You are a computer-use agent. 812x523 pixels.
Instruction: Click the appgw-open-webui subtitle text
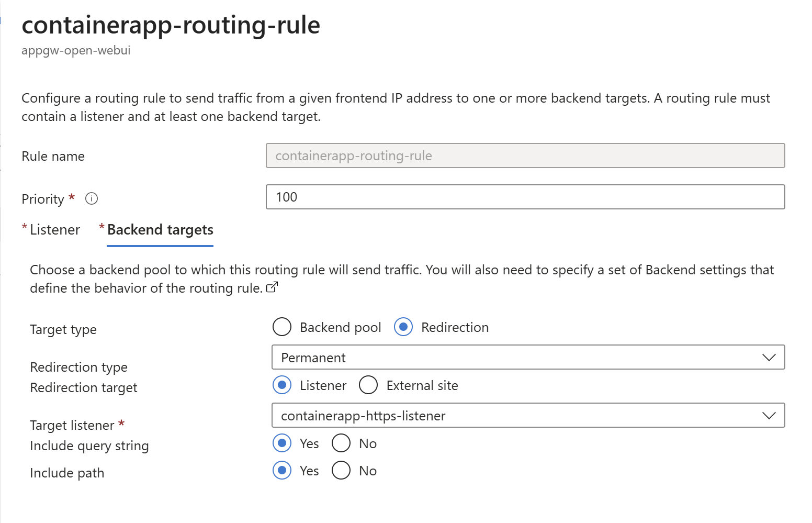[x=76, y=51]
